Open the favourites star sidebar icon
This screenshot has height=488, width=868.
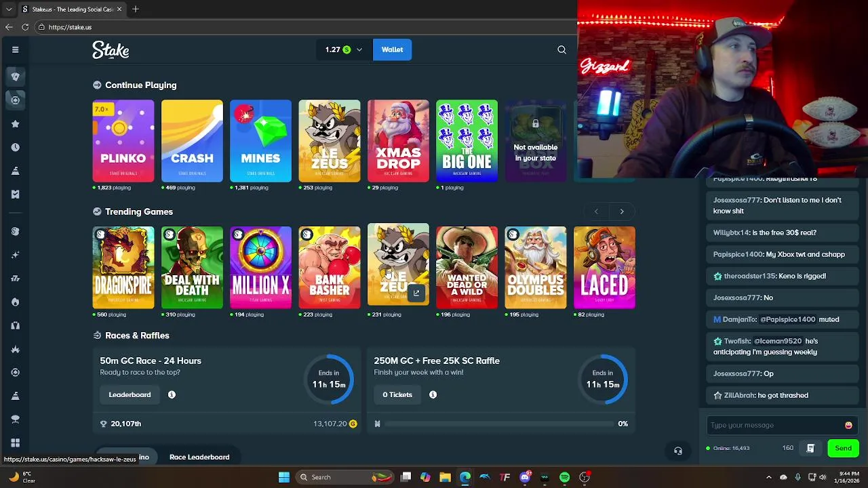pos(15,124)
